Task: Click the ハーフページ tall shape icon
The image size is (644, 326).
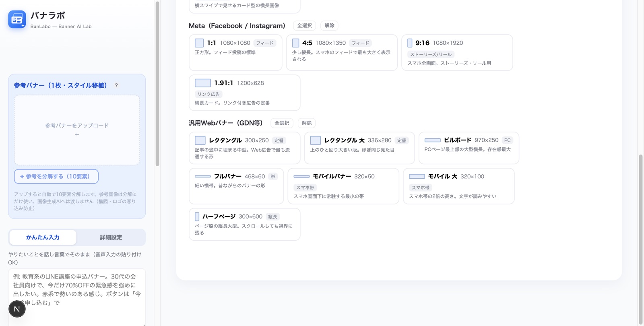Action: point(197,217)
